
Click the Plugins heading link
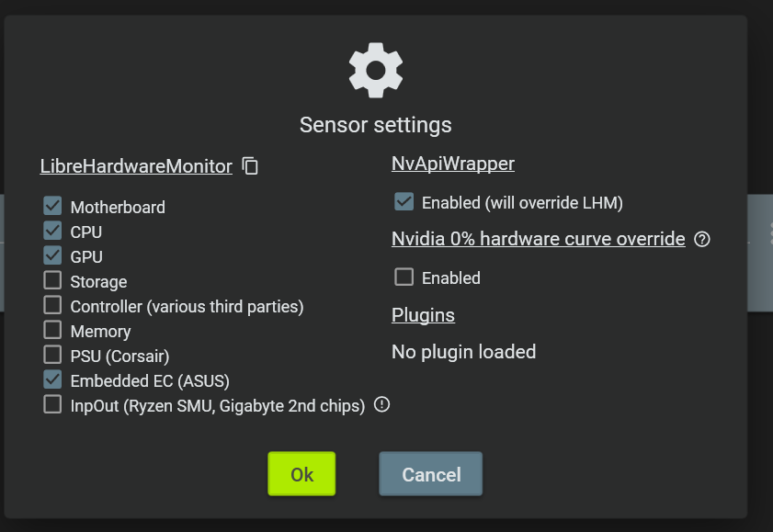423,315
